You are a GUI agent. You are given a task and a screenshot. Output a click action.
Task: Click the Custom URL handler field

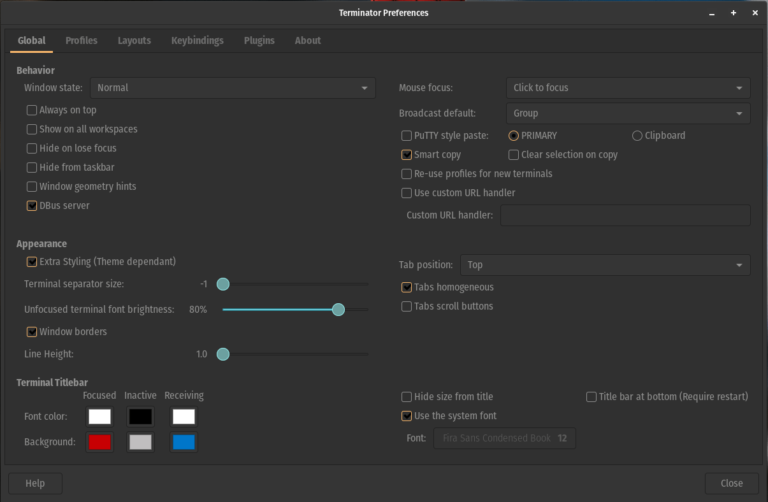pos(625,215)
